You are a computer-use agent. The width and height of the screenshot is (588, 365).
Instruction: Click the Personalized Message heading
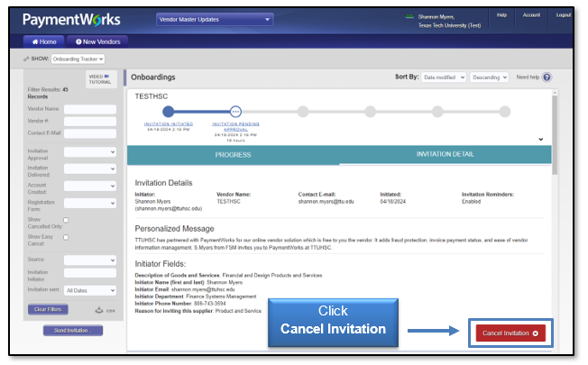tap(174, 229)
